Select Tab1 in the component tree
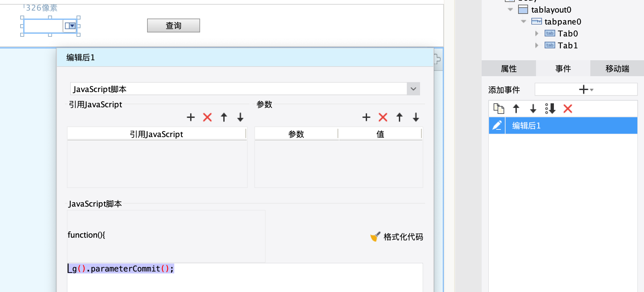The width and height of the screenshot is (644, 292). (568, 45)
